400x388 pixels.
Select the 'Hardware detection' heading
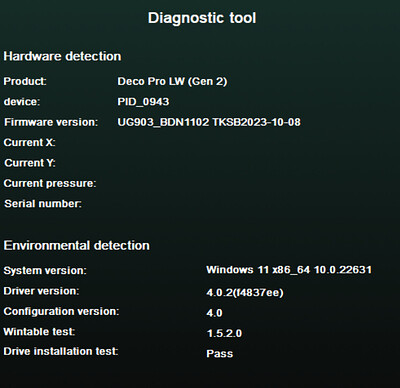[x=62, y=56]
